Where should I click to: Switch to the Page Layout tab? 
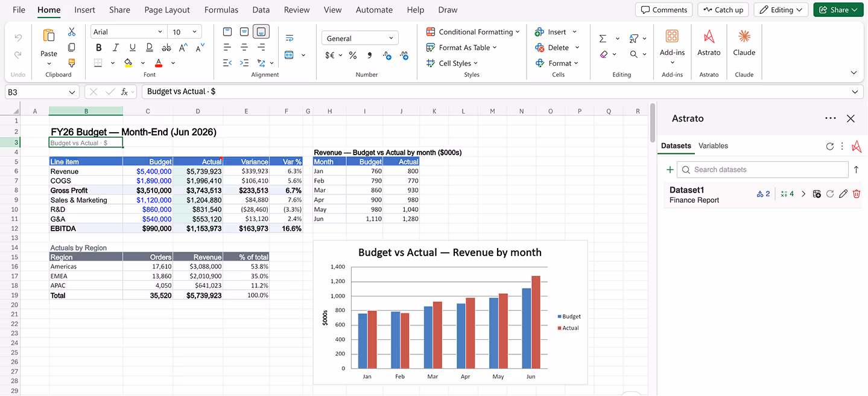pyautogui.click(x=167, y=10)
